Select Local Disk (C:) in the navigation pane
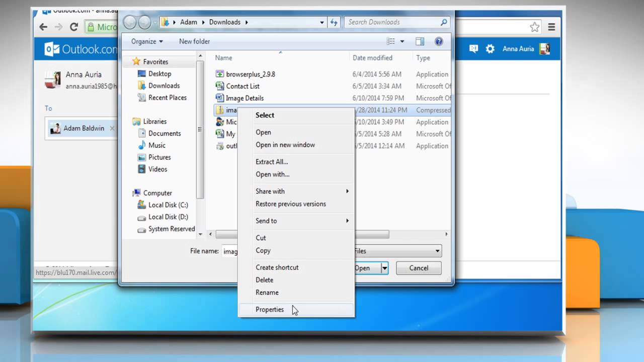This screenshot has height=362, width=644. (168, 205)
